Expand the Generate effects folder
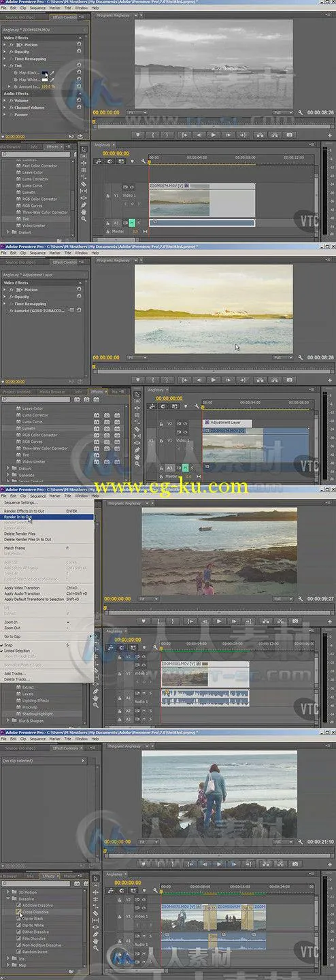 tap(8, 475)
